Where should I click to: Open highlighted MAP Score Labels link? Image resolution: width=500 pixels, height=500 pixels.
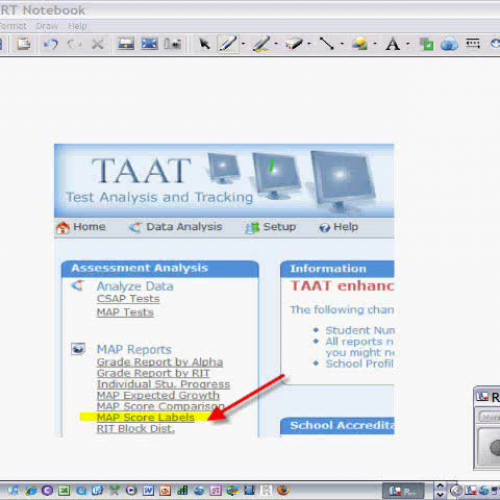pyautogui.click(x=145, y=417)
